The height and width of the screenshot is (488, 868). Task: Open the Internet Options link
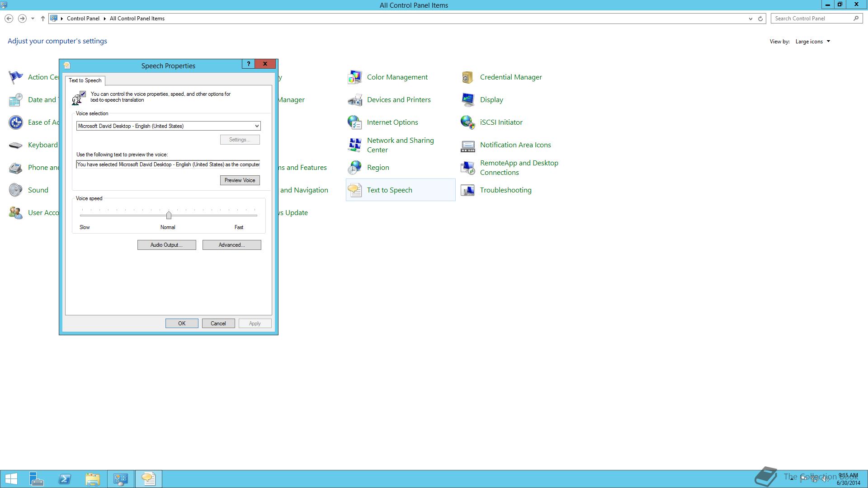[x=392, y=122]
